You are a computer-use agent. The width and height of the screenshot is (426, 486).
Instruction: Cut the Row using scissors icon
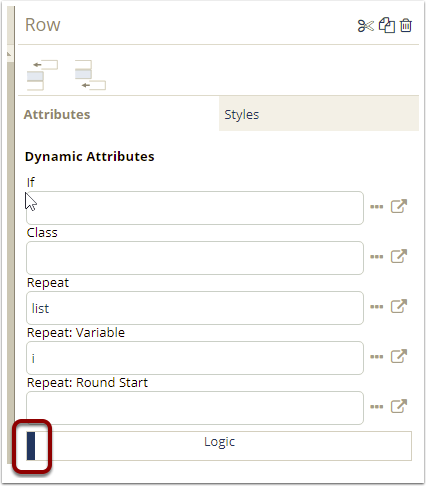pyautogui.click(x=366, y=26)
